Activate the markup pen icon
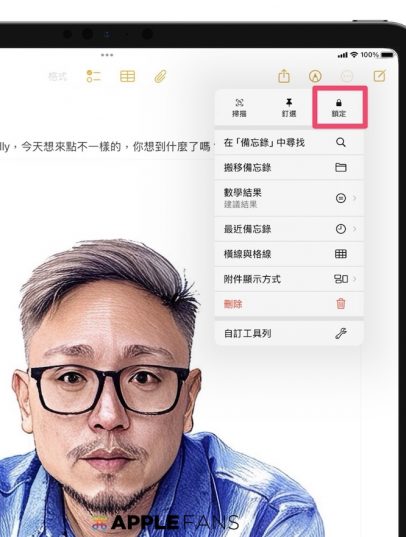Screen dimensions: 406x537 (x=315, y=76)
